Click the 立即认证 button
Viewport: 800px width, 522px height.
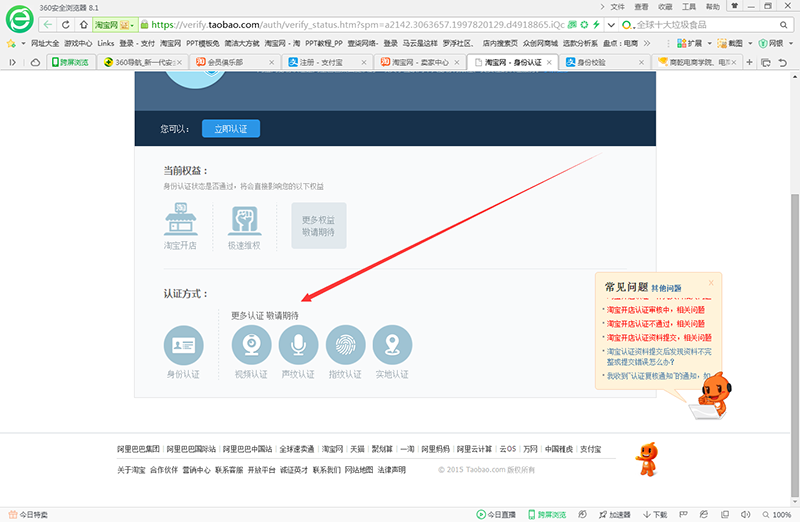click(231, 129)
